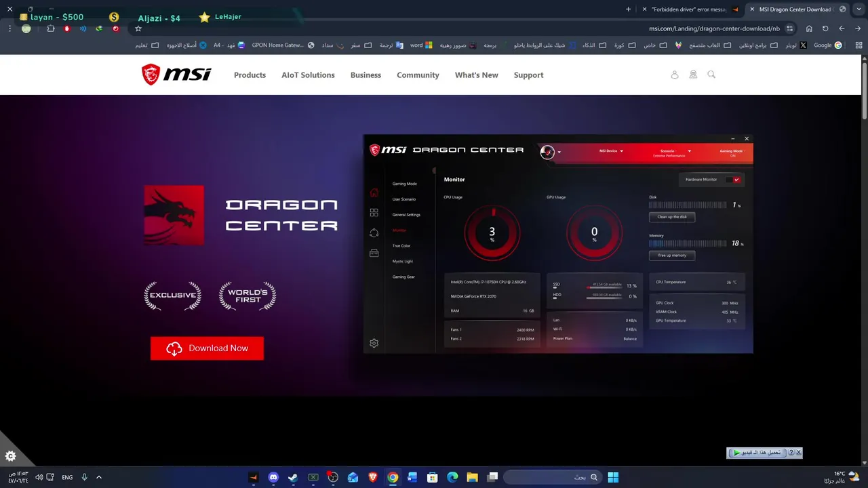Open the What's New menu
Viewport: 868px width, 488px height.
476,75
